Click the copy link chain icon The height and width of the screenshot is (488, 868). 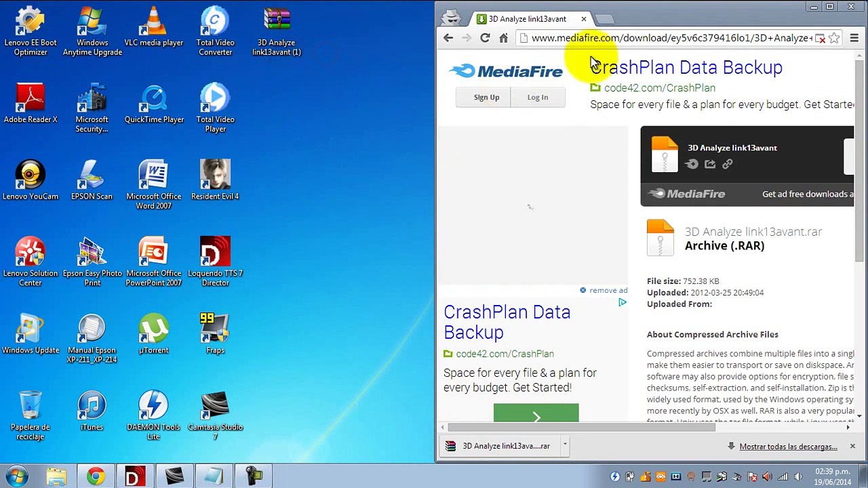(x=728, y=163)
